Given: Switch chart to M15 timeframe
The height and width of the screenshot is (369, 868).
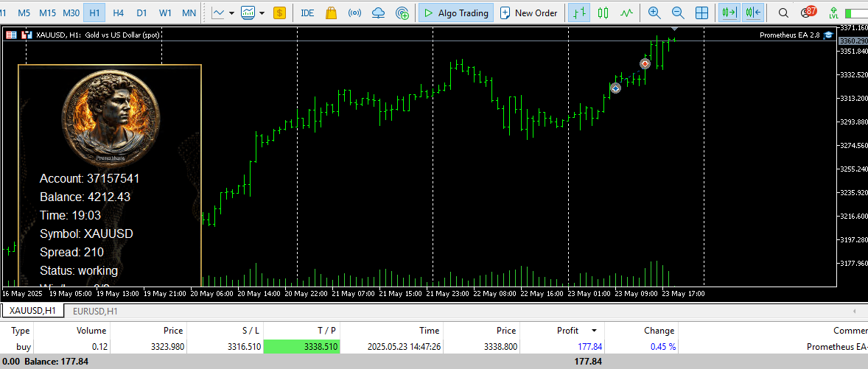Looking at the screenshot, I should (48, 13).
